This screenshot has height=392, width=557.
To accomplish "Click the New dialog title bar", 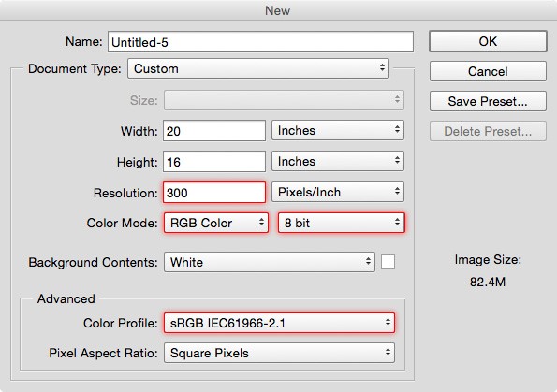I will (279, 10).
